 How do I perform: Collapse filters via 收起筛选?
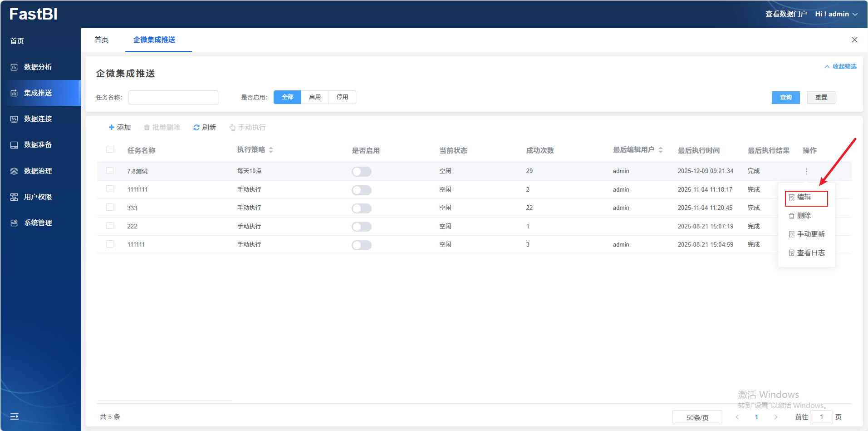(x=840, y=67)
